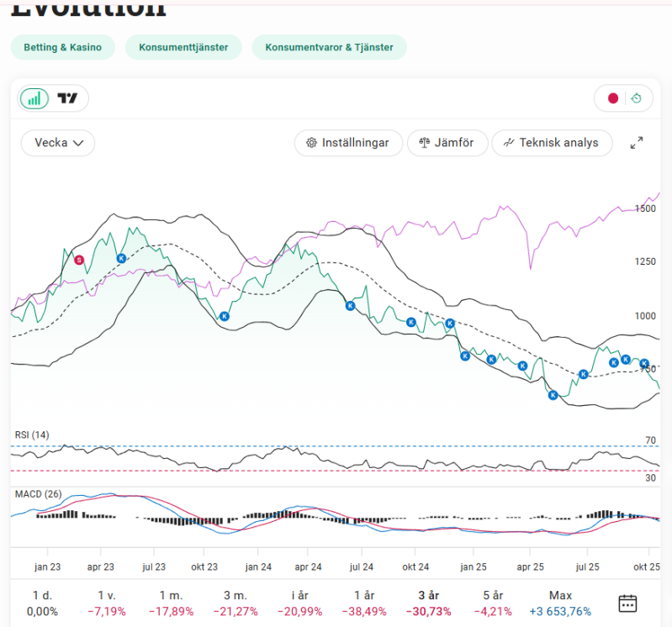The width and height of the screenshot is (672, 627).
Task: Open the Vecka interval dropdown
Action: coord(58,143)
